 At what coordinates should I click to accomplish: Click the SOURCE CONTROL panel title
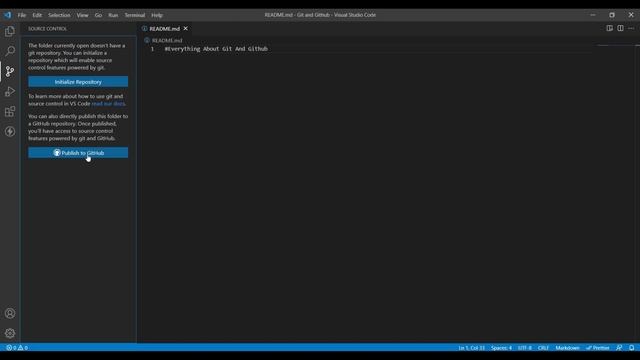pyautogui.click(x=47, y=29)
